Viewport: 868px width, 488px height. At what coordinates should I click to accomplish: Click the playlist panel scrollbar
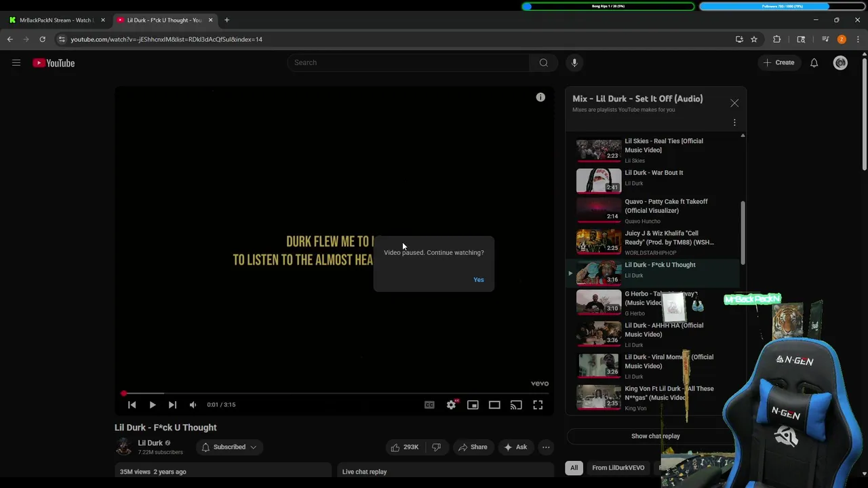click(x=743, y=232)
